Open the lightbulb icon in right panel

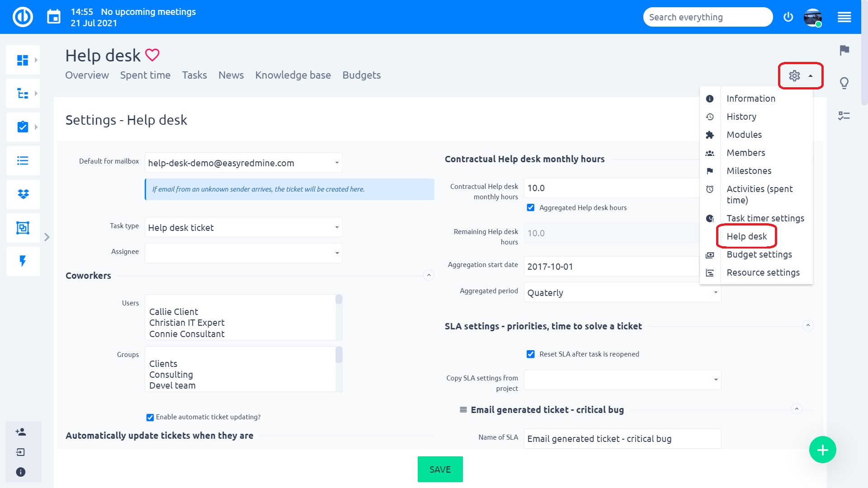click(844, 83)
